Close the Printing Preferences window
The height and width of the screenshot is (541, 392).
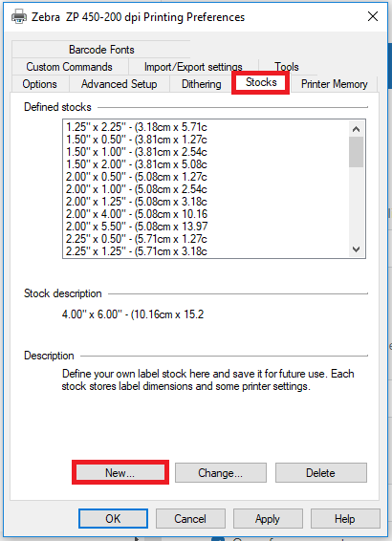[372, 16]
